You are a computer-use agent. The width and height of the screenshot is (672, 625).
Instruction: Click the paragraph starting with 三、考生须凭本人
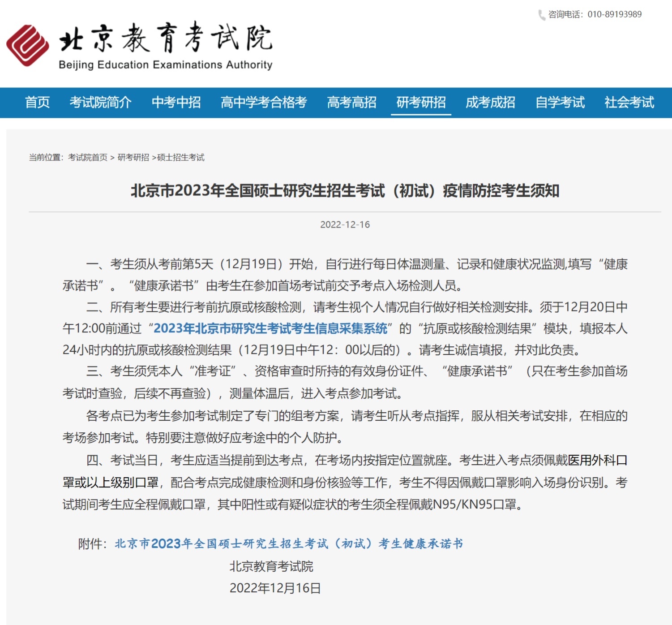345,382
